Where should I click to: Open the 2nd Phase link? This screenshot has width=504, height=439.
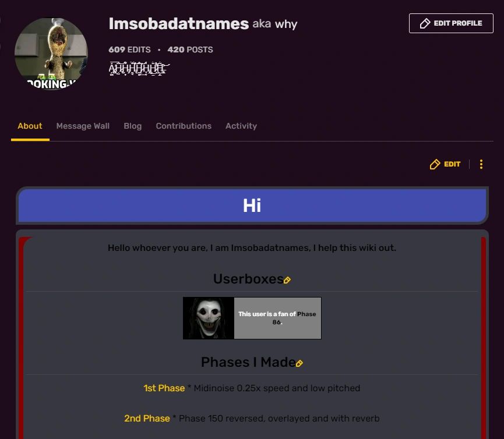[x=147, y=418]
